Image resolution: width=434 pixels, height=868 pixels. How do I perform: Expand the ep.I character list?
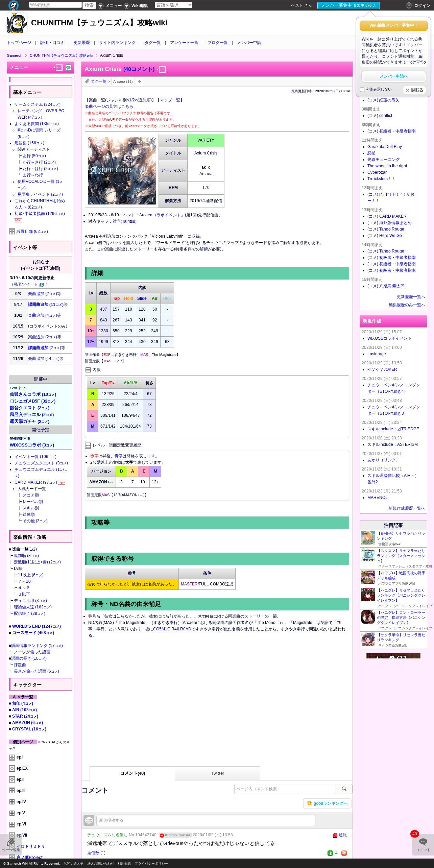(x=12, y=757)
